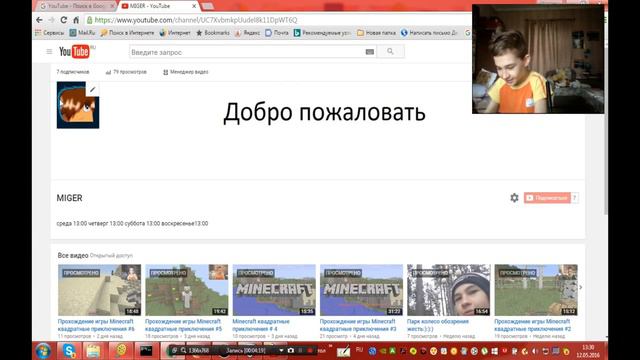
Task: Open the Сервисы apps bookmark
Action: [50, 33]
